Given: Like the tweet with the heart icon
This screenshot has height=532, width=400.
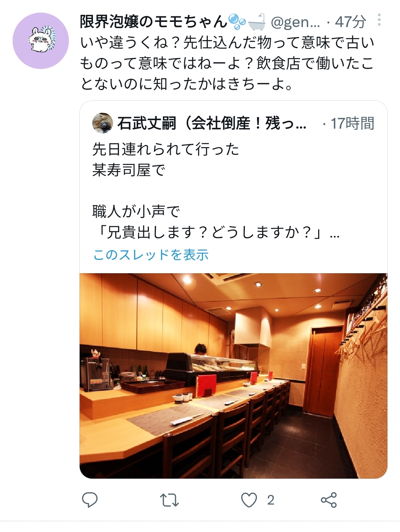Looking at the screenshot, I should (249, 500).
